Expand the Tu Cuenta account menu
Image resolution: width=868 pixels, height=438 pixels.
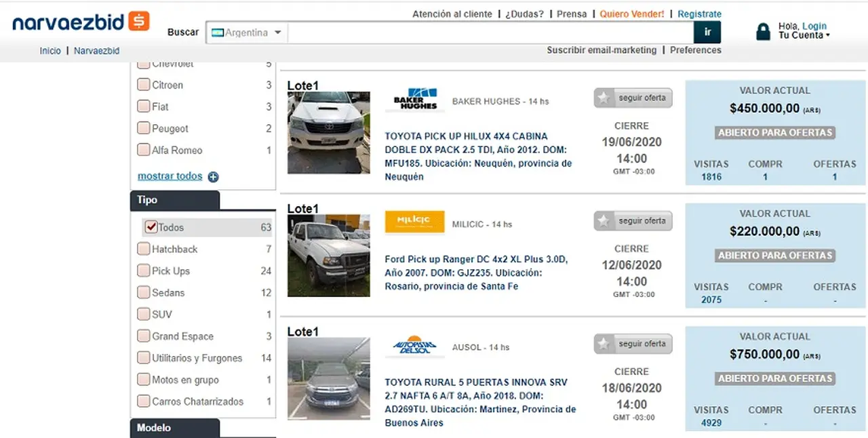[804, 35]
